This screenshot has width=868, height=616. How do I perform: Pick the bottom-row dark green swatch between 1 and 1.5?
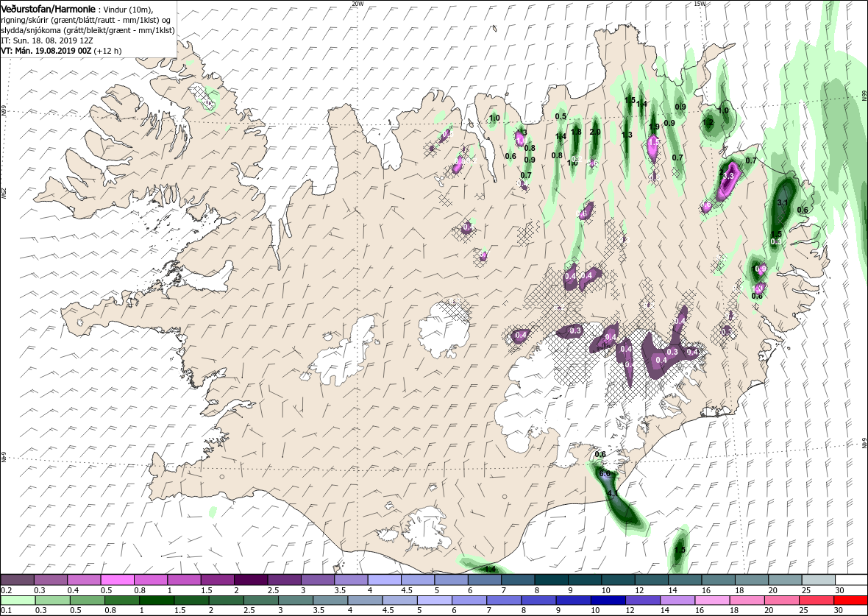pos(157,601)
